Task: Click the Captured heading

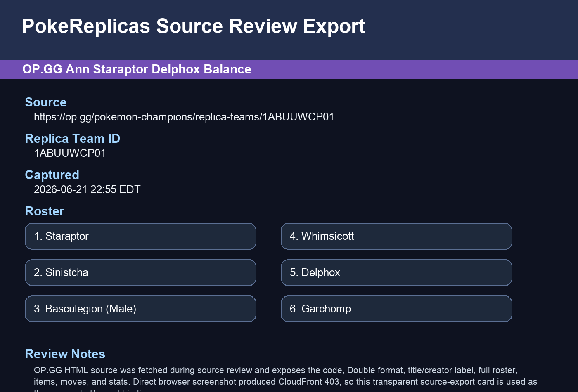Action: pos(52,175)
